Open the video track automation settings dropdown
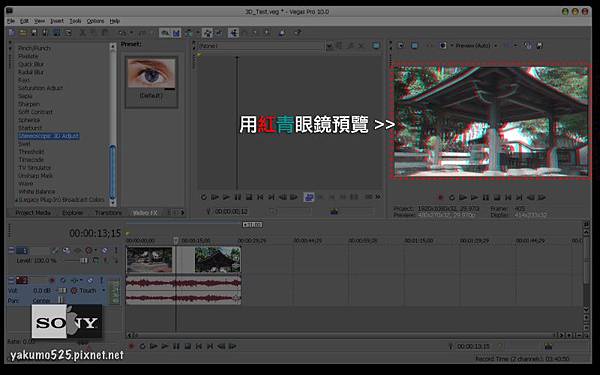The height and width of the screenshot is (375, 600). tap(95, 250)
